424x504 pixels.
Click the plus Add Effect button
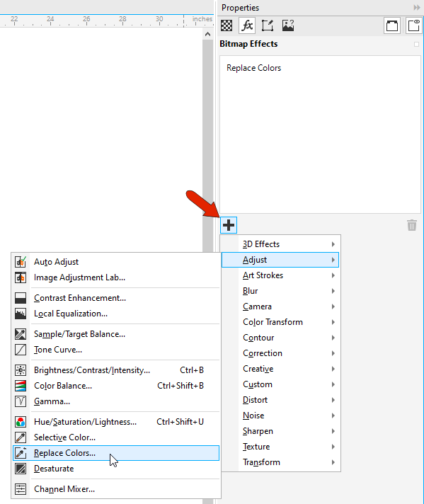[x=229, y=225]
